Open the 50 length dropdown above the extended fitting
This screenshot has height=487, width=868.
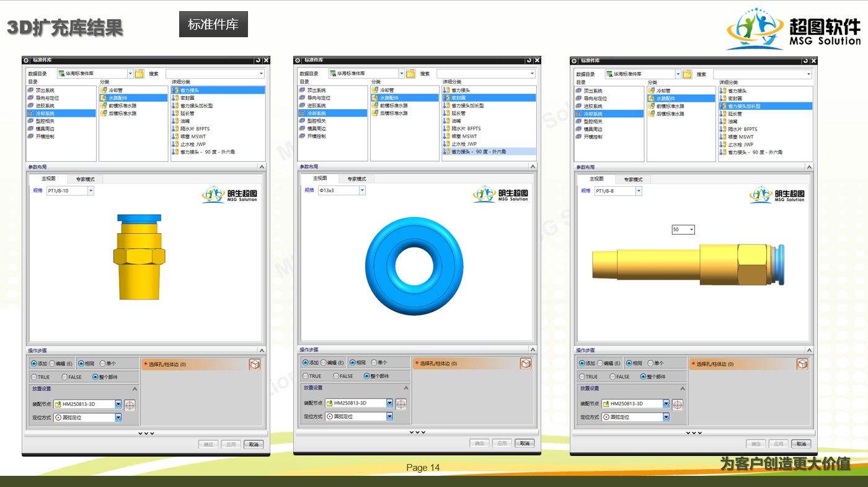click(691, 230)
